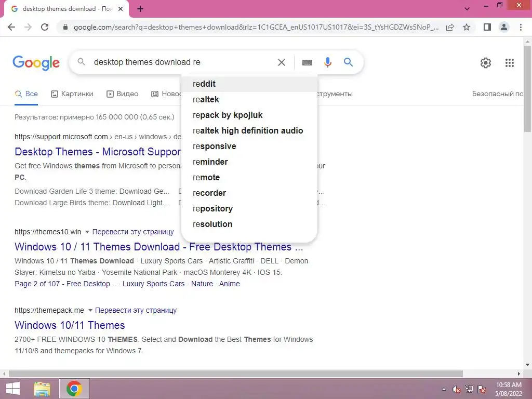This screenshot has width=532, height=399.
Task: Click the network tray icon
Action: click(x=469, y=389)
